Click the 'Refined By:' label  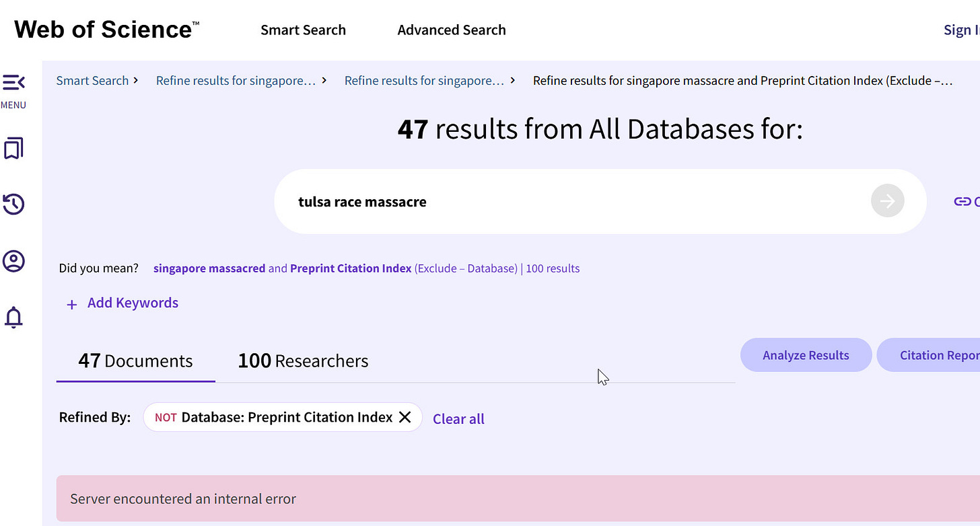[x=95, y=417]
